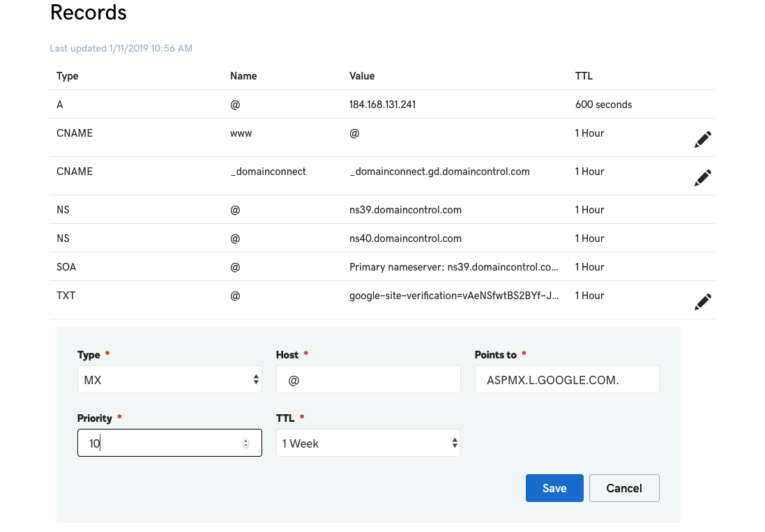Click the SOA type cell
The image size is (765, 532).
66,267
